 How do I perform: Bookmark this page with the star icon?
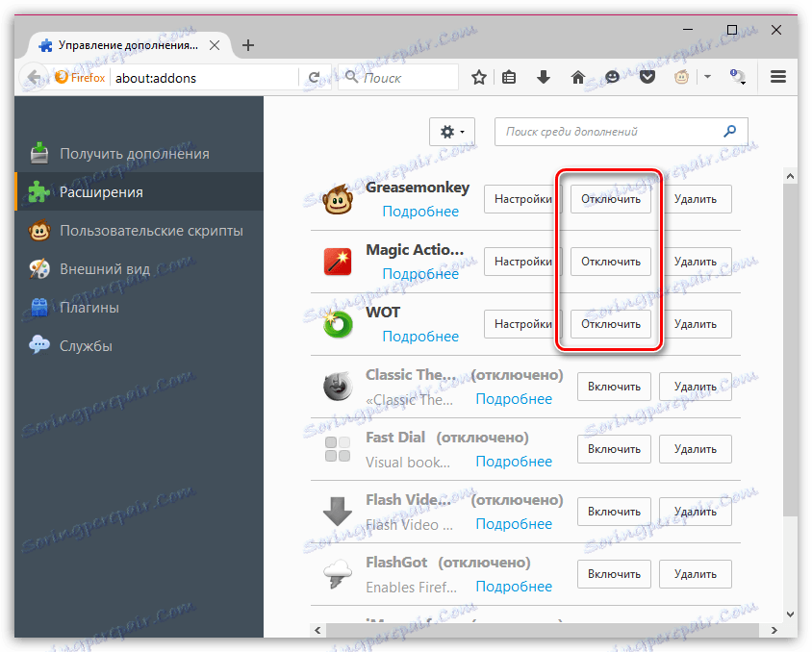[479, 78]
